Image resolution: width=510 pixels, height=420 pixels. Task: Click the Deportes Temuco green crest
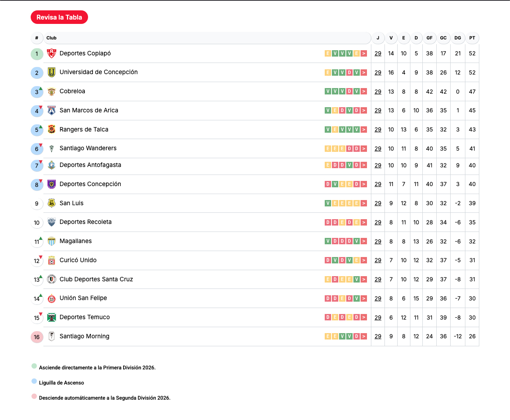(x=51, y=318)
